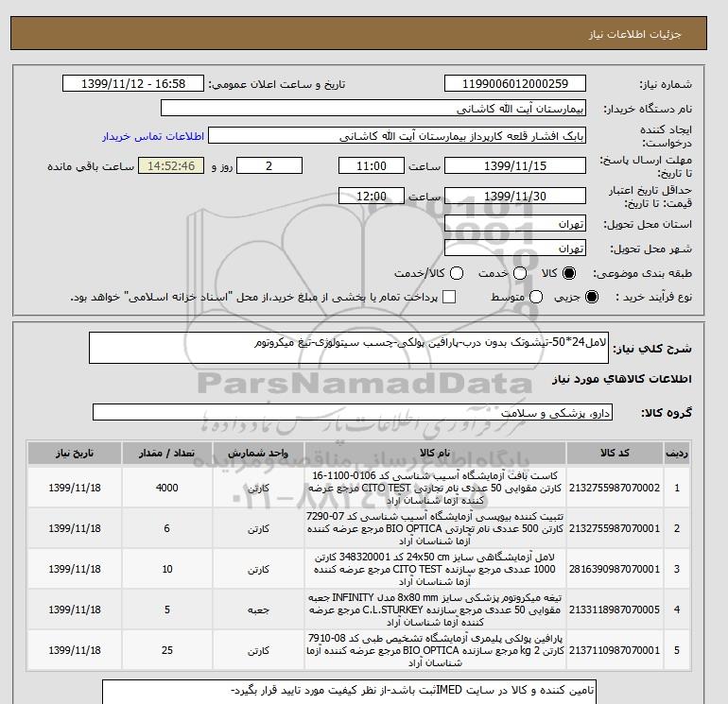This screenshot has width=728, height=704.
Task: Select the جزیی purchase type radio
Action: [592, 297]
